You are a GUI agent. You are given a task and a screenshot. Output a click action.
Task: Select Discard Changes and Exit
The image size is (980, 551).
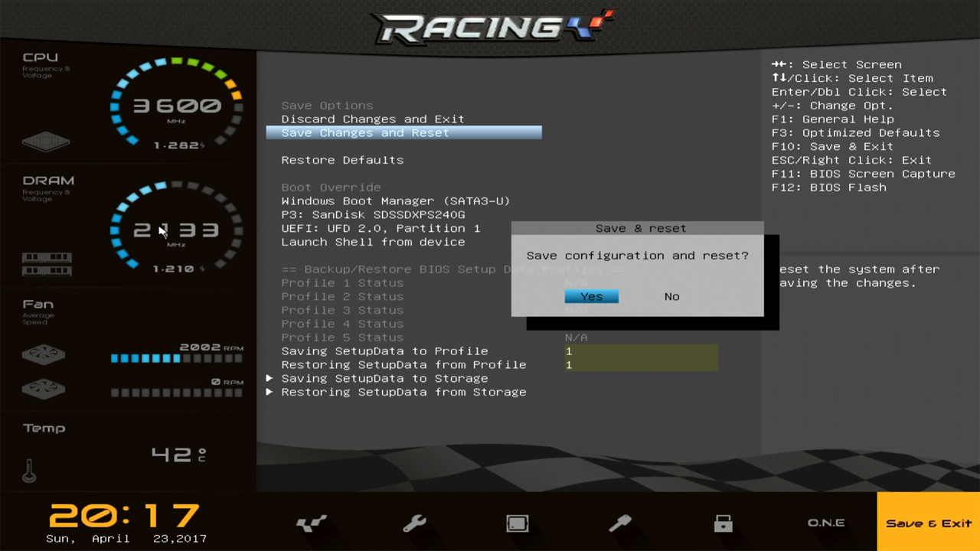(373, 119)
